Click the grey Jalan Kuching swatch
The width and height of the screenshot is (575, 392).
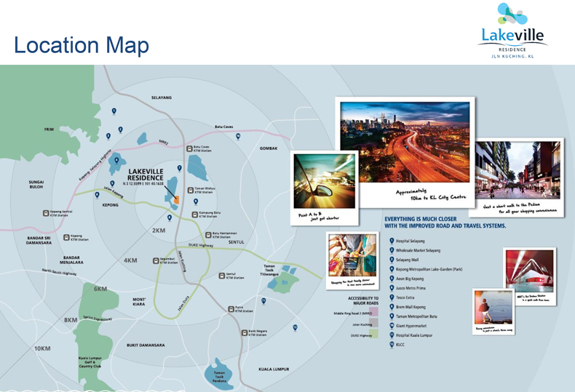coord(373,323)
